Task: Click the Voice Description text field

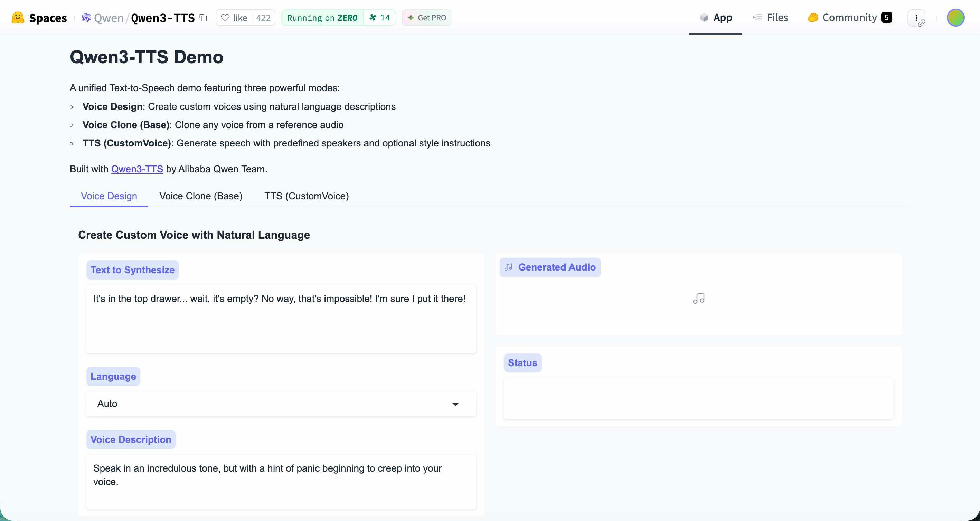Action: [281, 482]
